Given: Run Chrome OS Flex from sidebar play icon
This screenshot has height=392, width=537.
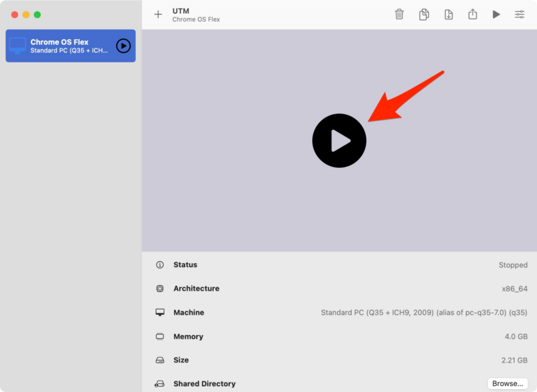Looking at the screenshot, I should [124, 46].
